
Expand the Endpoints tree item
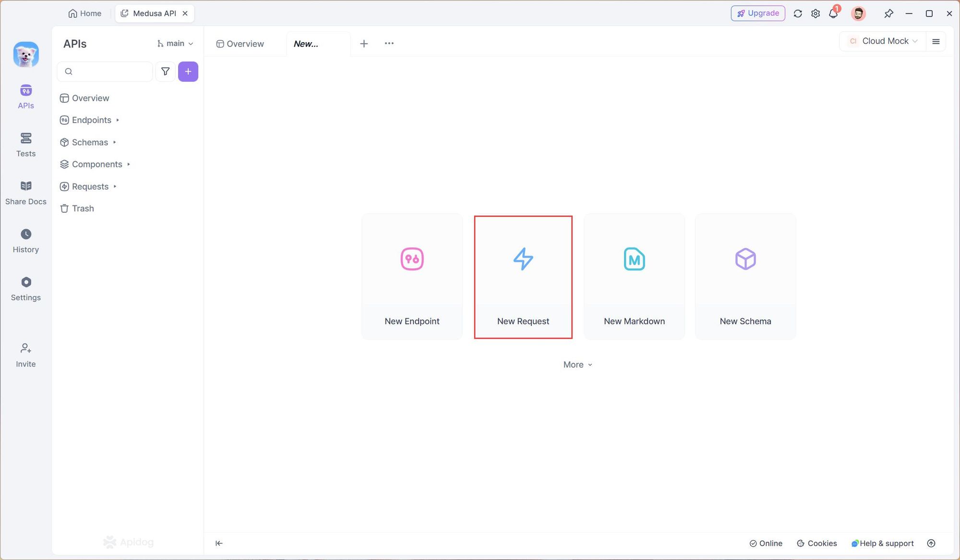(117, 120)
